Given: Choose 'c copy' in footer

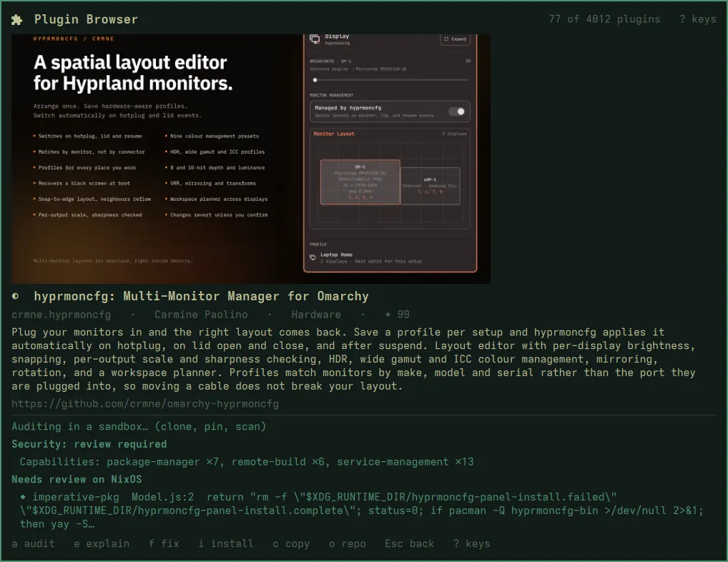Looking at the screenshot, I should tap(291, 543).
